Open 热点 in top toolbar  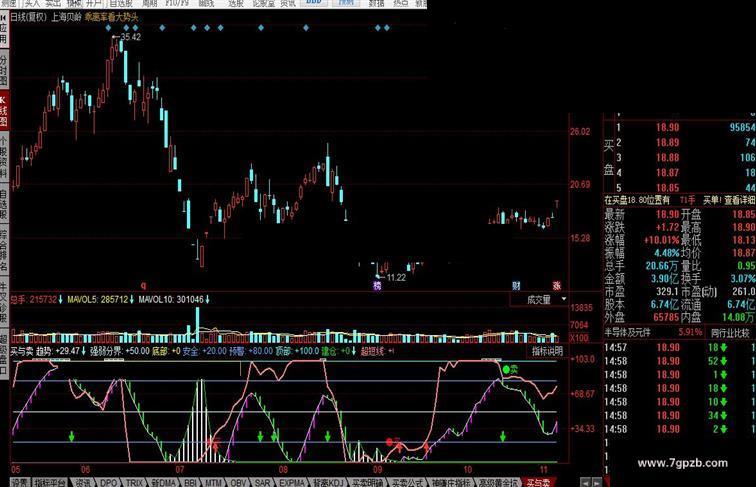tap(401, 3)
